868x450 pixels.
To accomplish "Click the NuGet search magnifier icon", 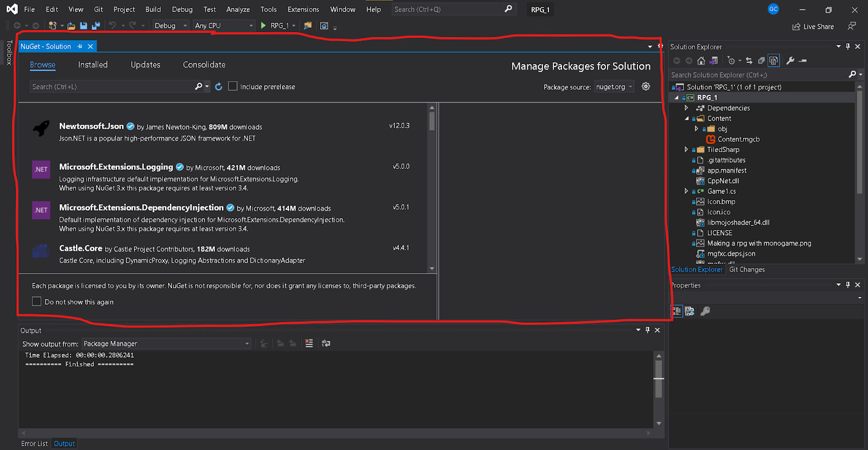I will pyautogui.click(x=199, y=86).
